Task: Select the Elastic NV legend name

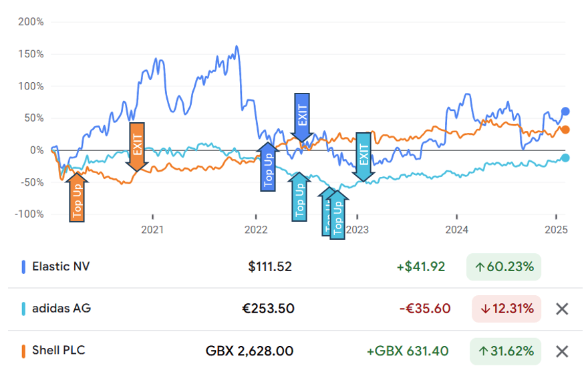Action: tap(61, 266)
